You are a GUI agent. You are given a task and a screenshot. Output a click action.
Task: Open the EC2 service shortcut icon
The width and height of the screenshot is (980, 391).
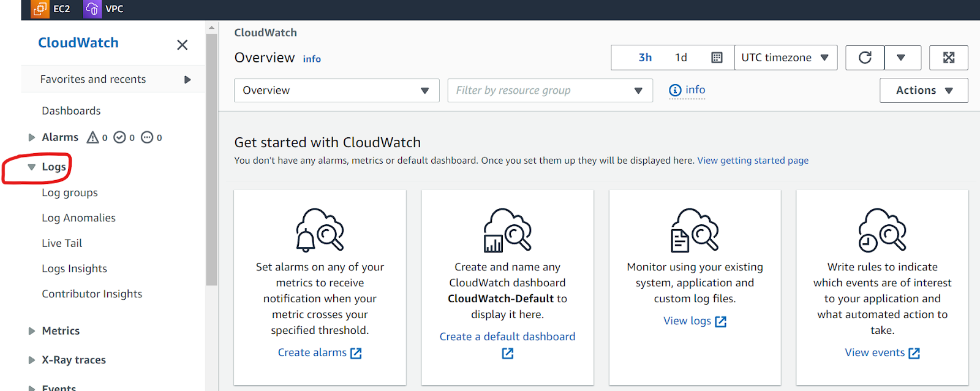pos(40,9)
